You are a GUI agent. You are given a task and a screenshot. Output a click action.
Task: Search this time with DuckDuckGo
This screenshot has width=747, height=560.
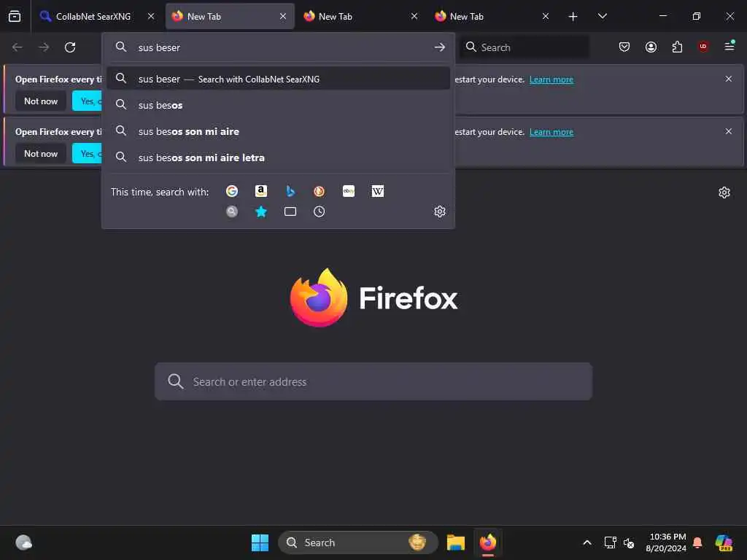coord(320,191)
